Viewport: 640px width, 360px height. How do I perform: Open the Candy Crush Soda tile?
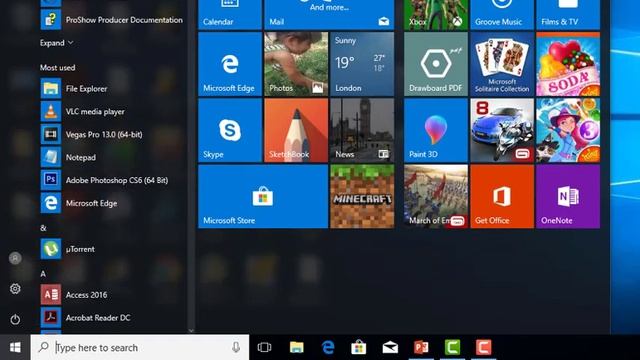(x=568, y=64)
